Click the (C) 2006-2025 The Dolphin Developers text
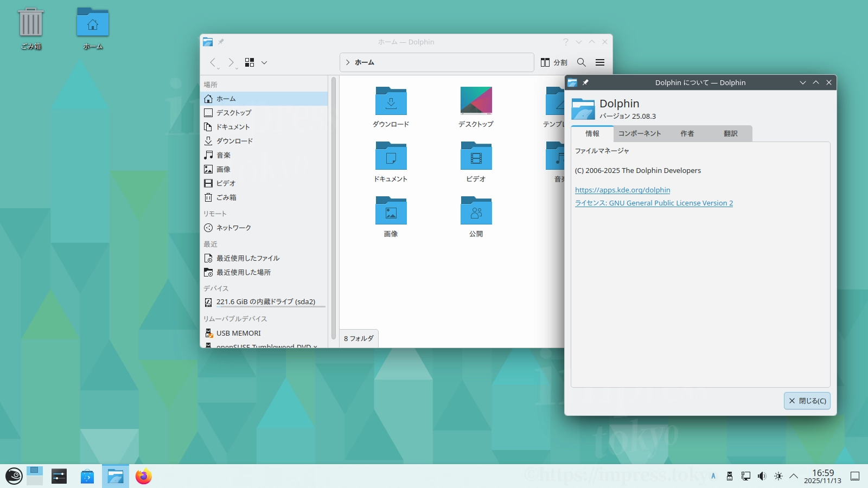 638,170
